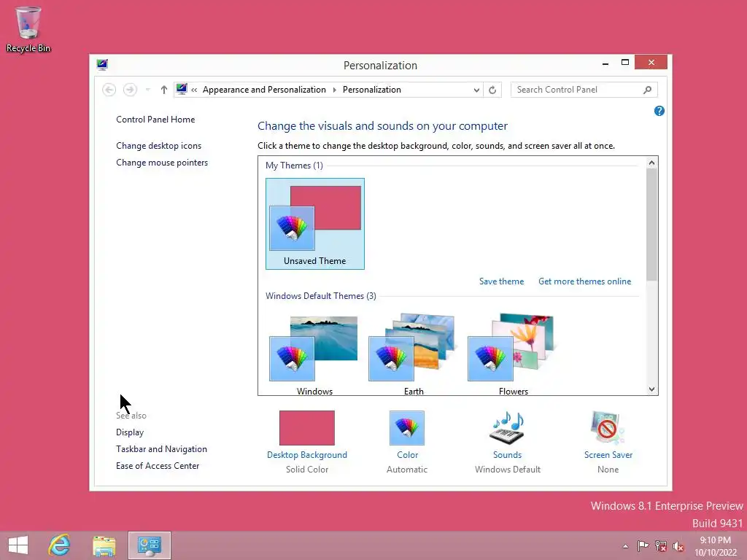Maximize the Personalization window
This screenshot has width=747, height=560.
(625, 63)
